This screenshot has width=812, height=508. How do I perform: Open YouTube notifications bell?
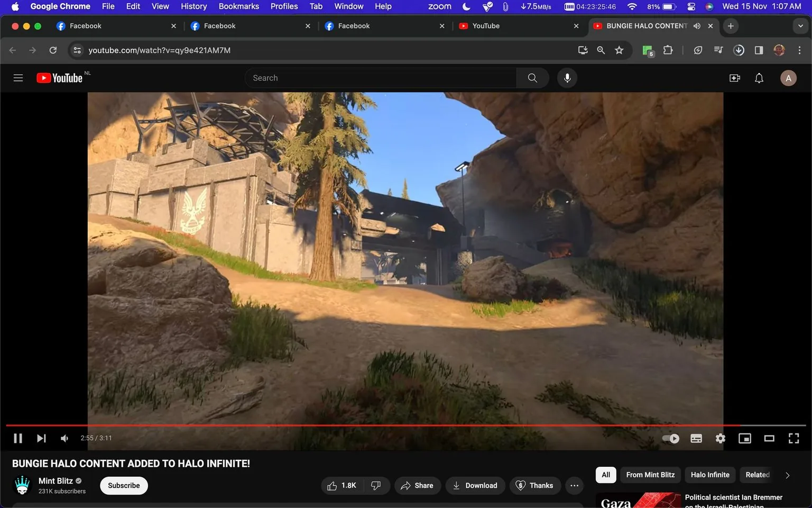(759, 78)
